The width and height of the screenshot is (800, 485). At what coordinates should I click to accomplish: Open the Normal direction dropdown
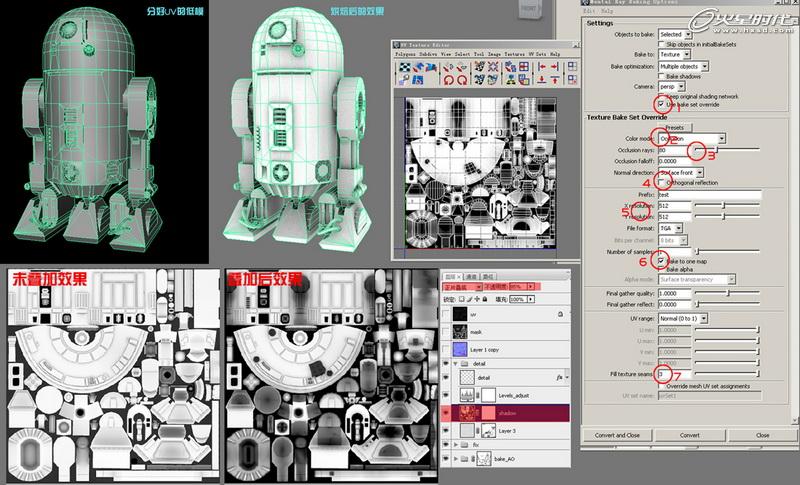coord(681,173)
